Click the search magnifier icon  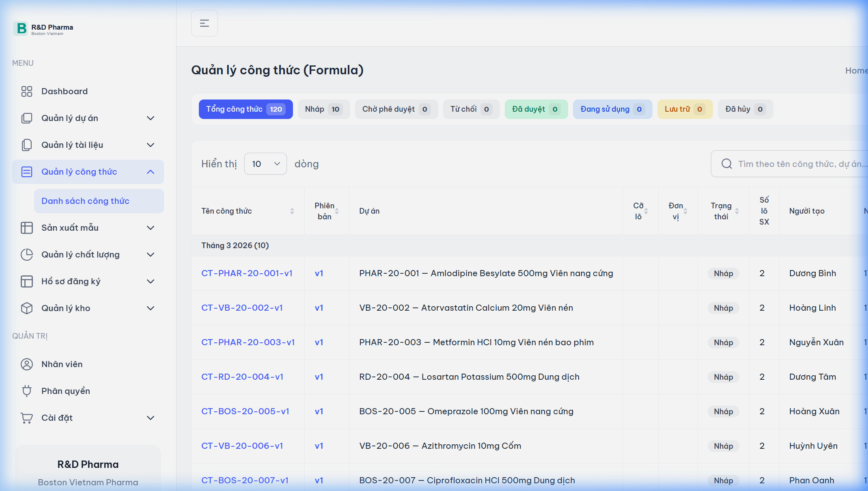point(726,164)
